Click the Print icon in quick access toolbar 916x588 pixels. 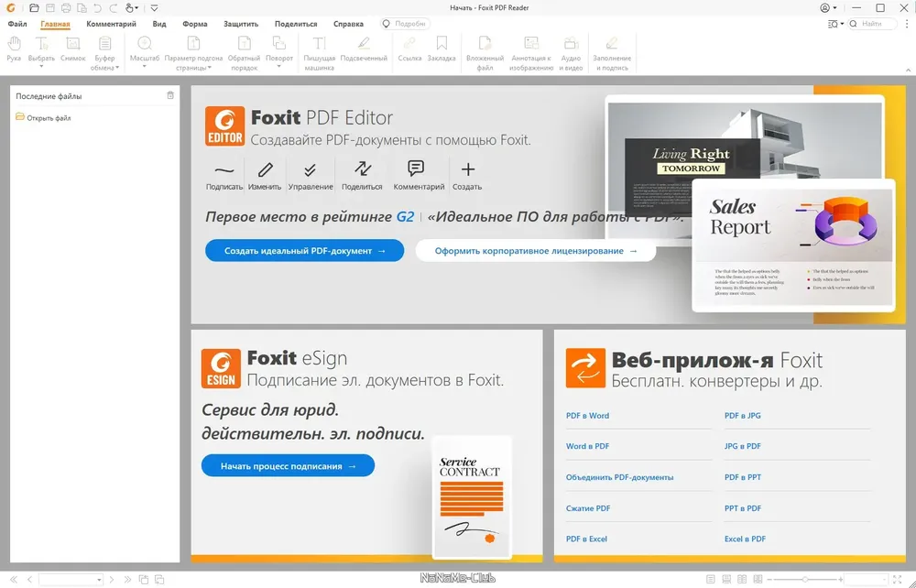coord(66,8)
